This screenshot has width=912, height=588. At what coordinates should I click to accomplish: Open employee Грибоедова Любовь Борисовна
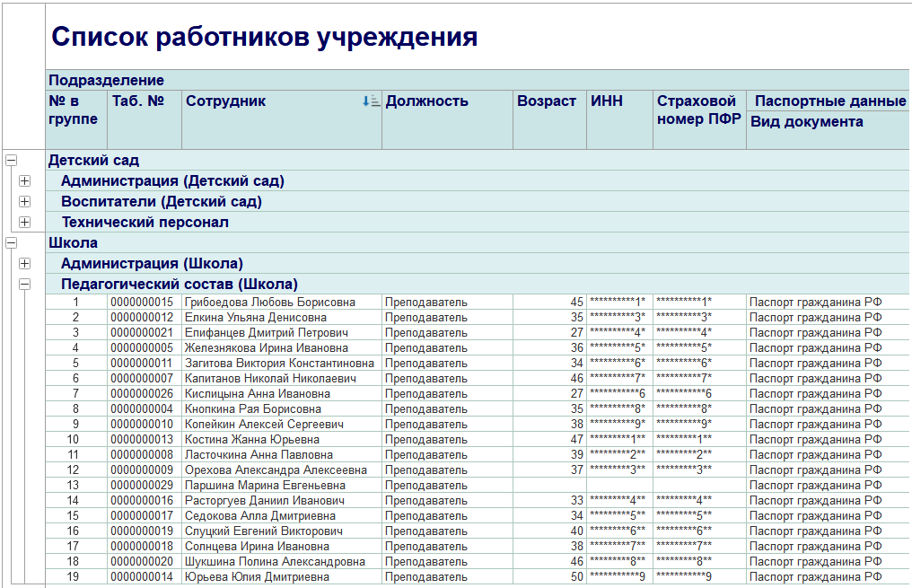tap(269, 303)
